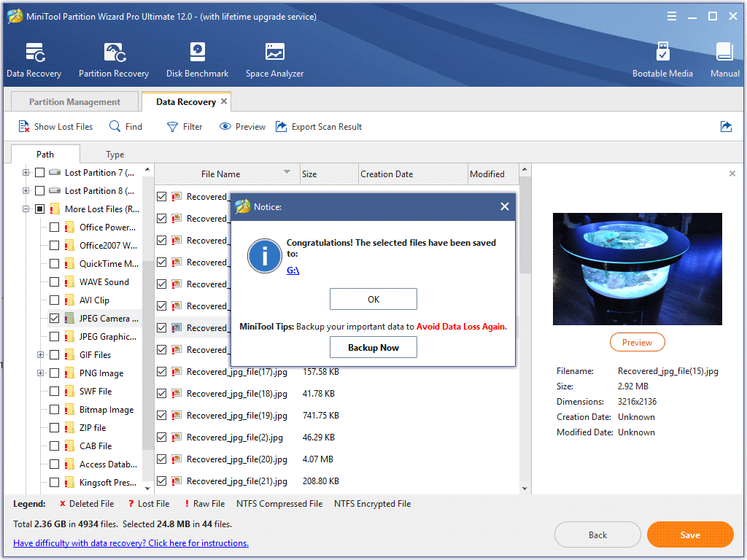The height and width of the screenshot is (560, 747).
Task: Click Recovered_jpg_file(17).jpg file icon
Action: tap(177, 371)
